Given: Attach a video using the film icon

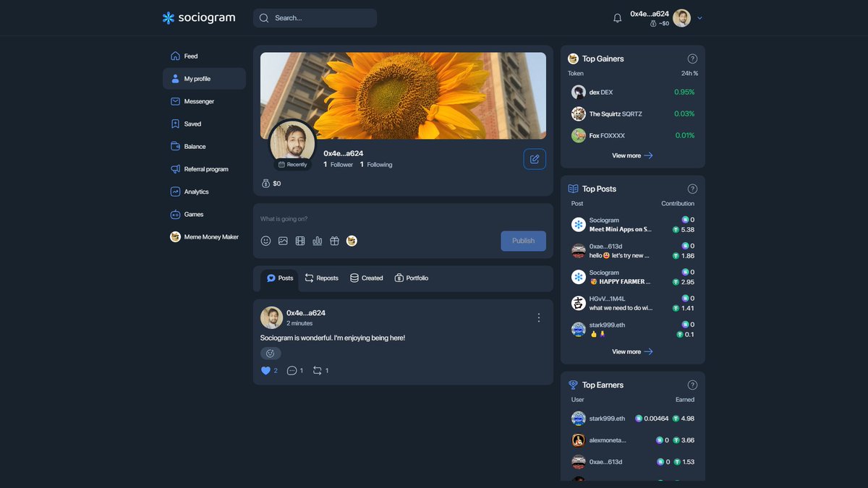Looking at the screenshot, I should coord(300,241).
